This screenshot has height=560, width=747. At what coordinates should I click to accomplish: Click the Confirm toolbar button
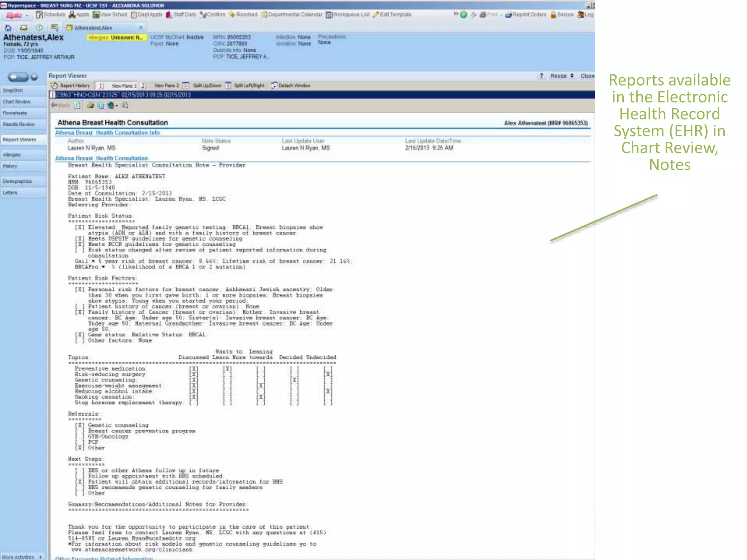tap(213, 15)
